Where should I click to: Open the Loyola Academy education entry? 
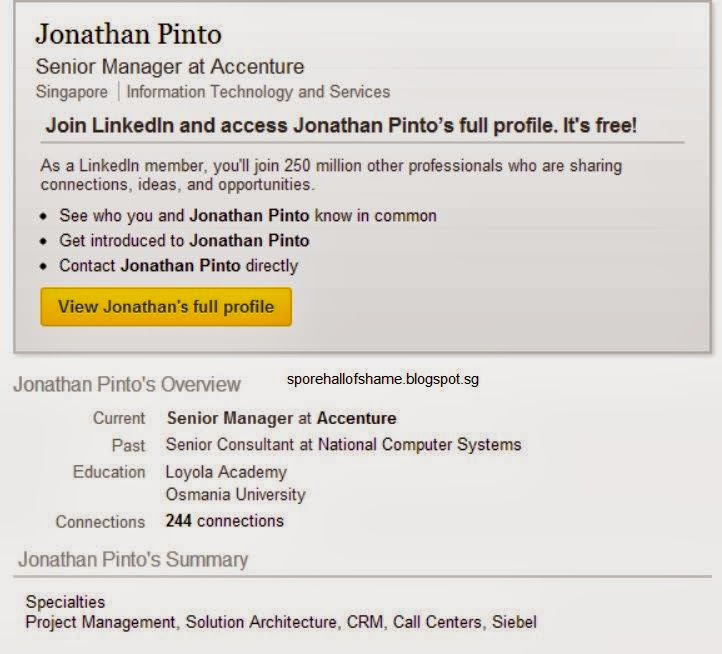[226, 472]
